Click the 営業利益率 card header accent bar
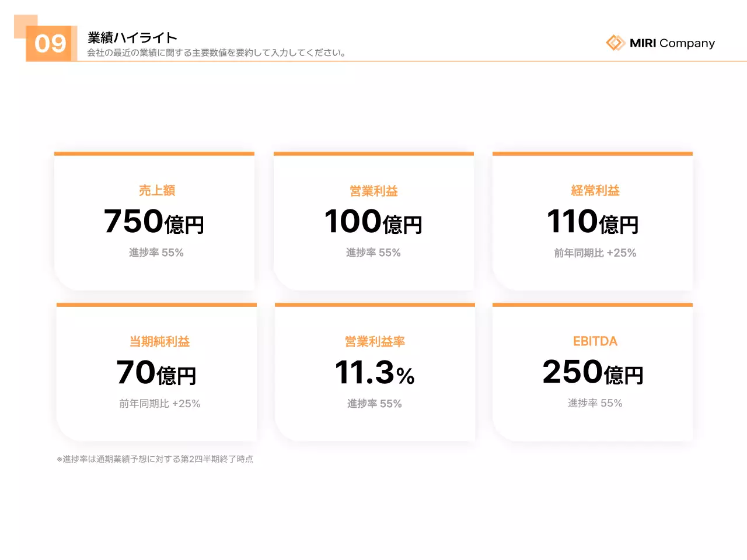The image size is (747, 560). coord(375,304)
